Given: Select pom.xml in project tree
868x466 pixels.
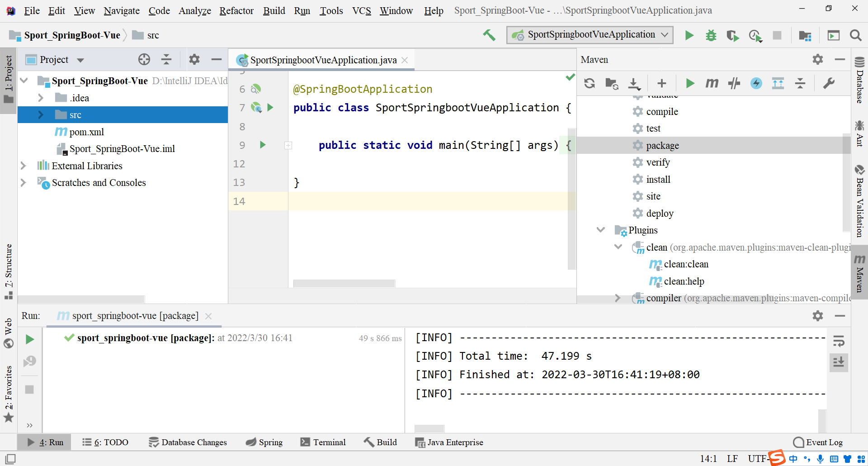Looking at the screenshot, I should point(86,132).
